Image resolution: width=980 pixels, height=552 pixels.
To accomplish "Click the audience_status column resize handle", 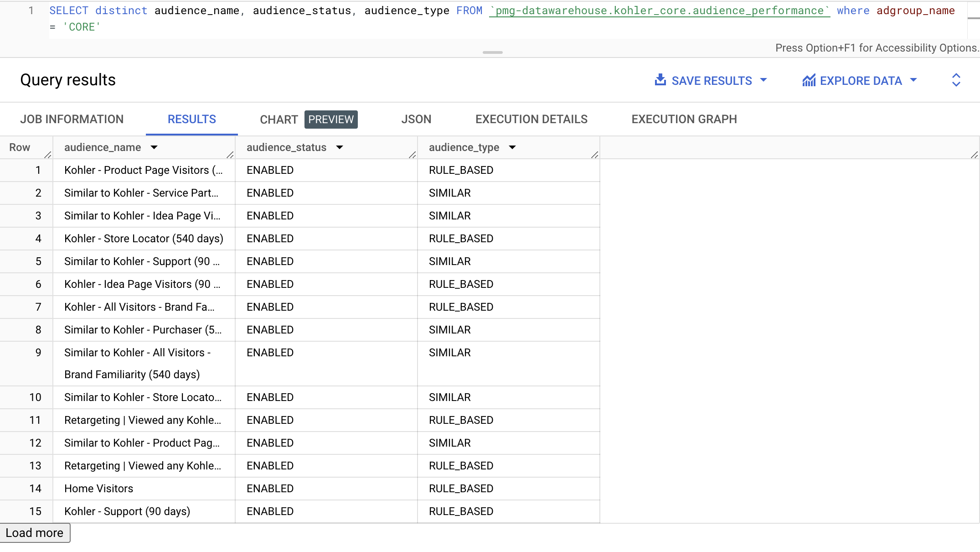I will (x=413, y=155).
